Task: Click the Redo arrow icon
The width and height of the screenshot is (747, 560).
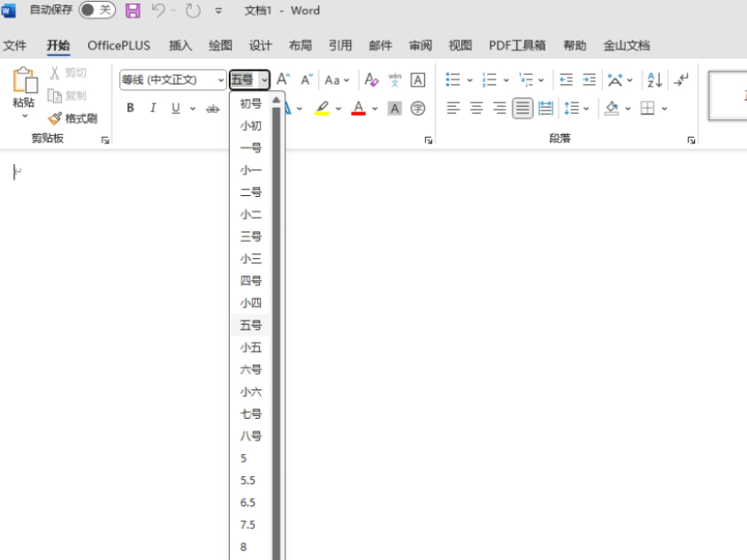Action: pos(193,11)
